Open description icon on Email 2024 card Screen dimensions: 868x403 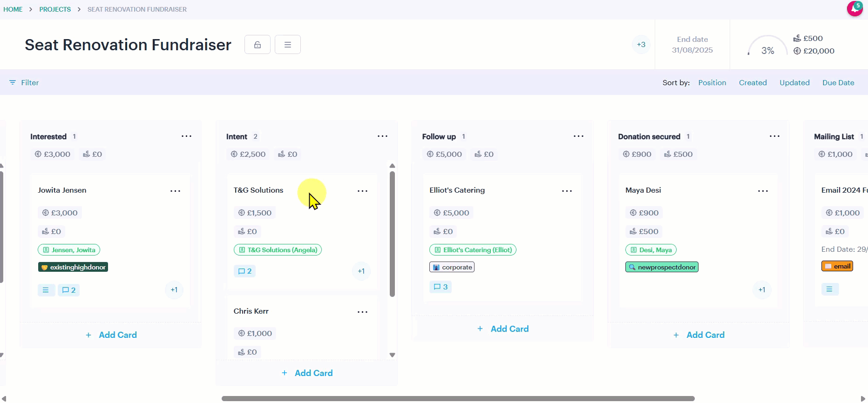click(830, 289)
